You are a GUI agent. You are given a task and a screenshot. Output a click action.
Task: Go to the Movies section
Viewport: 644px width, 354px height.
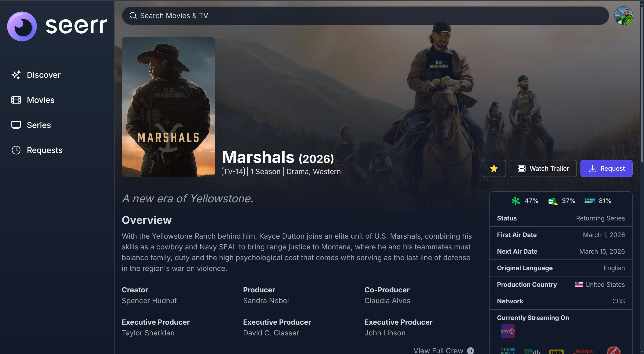click(x=33, y=100)
